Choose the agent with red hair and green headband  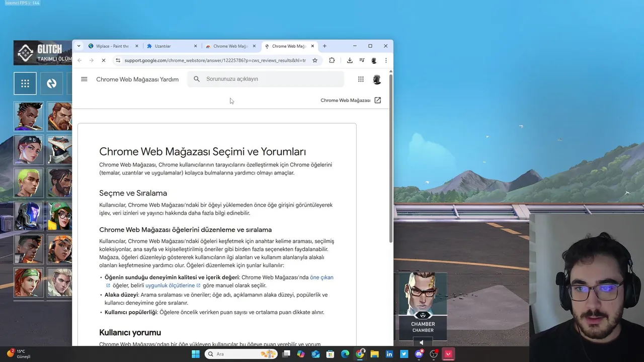pos(29,282)
